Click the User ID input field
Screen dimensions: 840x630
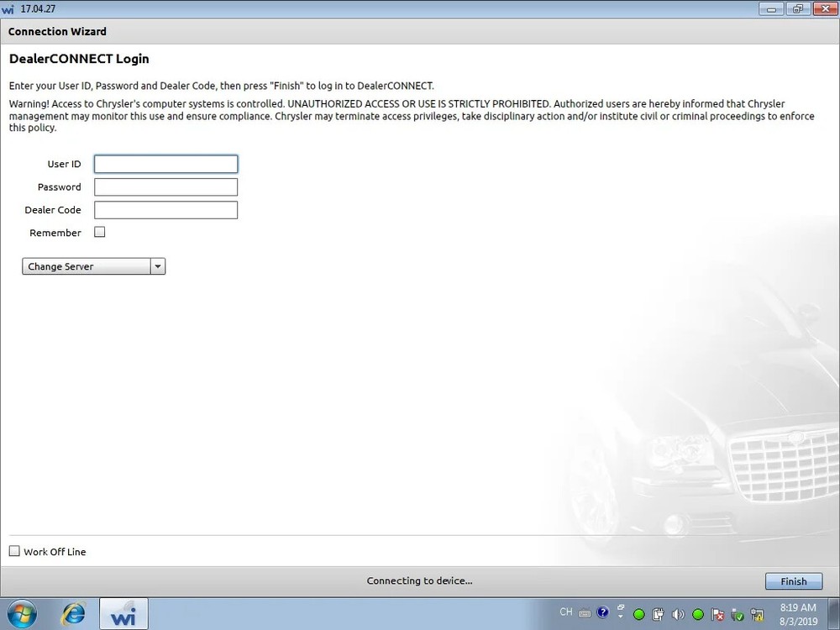pos(165,164)
